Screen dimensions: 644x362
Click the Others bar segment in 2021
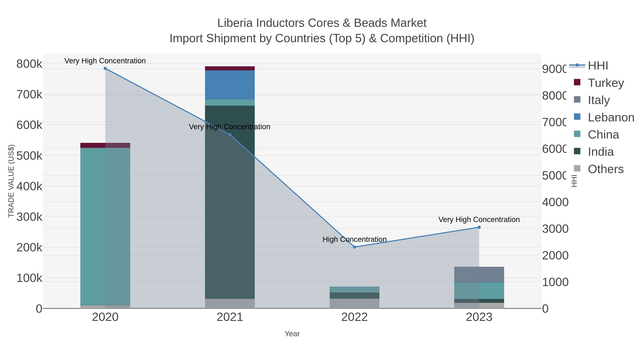pos(230,304)
